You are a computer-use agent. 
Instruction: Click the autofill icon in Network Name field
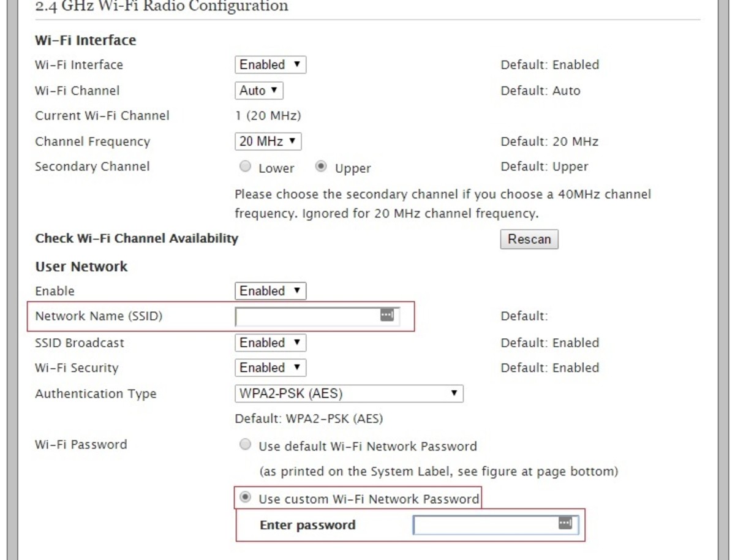[x=387, y=315]
